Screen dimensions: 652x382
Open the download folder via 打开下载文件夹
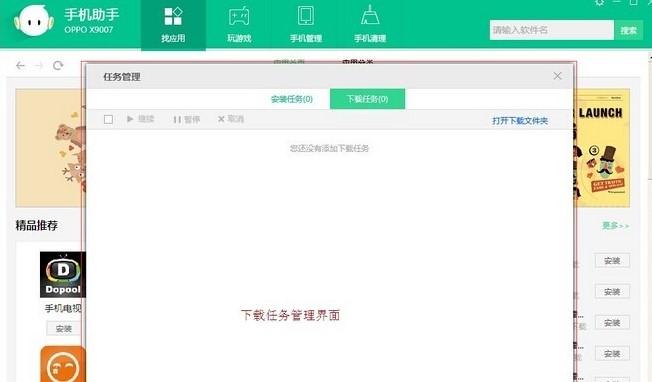pos(520,121)
